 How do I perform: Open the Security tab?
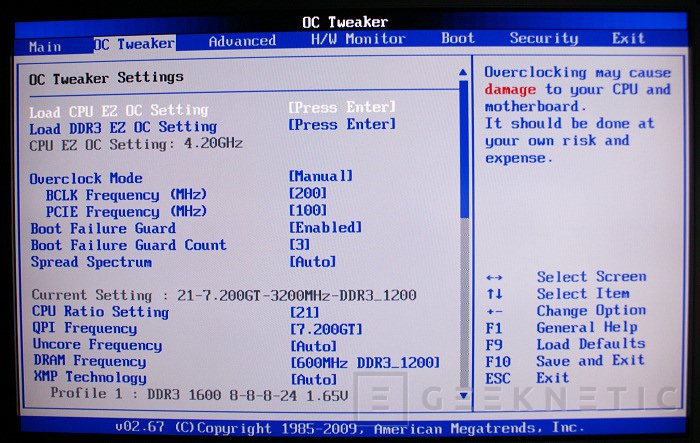(544, 38)
